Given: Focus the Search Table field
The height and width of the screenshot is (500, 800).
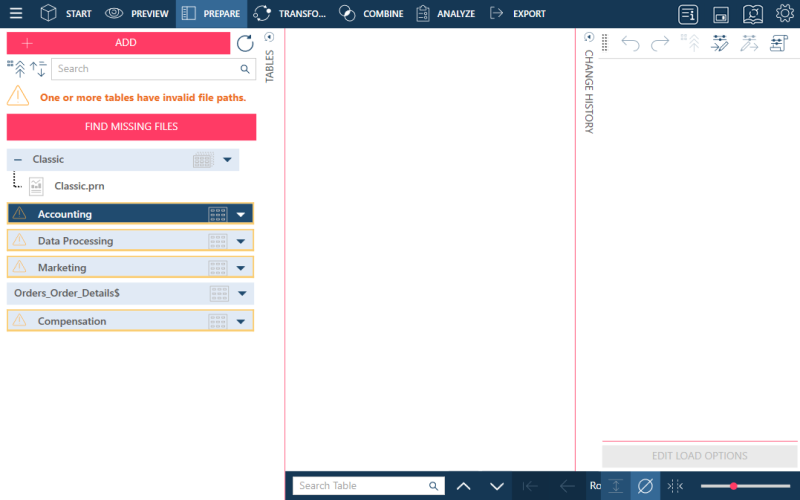Looking at the screenshot, I should 368,486.
